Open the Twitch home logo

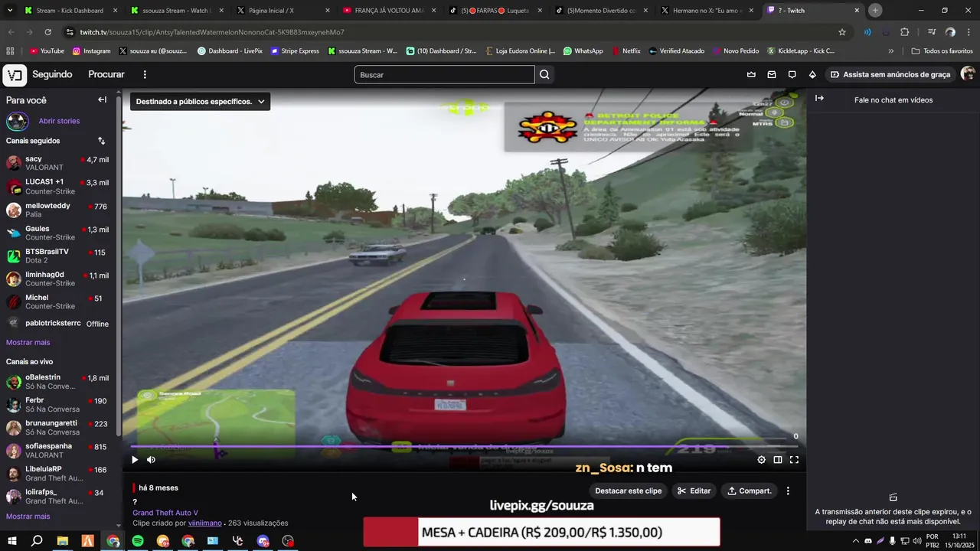click(x=15, y=75)
